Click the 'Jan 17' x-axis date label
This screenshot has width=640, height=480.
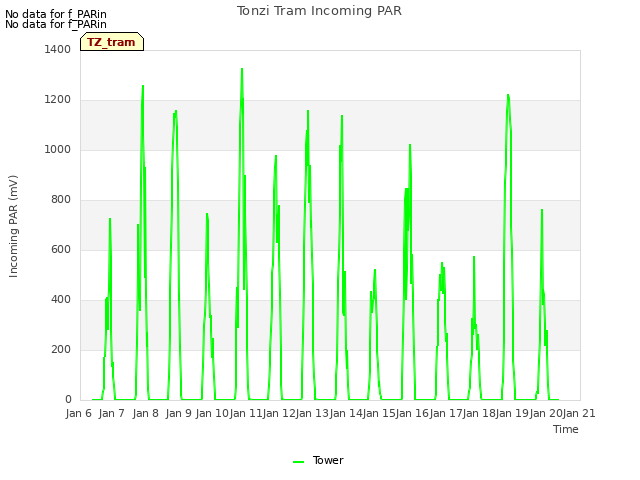(446, 413)
